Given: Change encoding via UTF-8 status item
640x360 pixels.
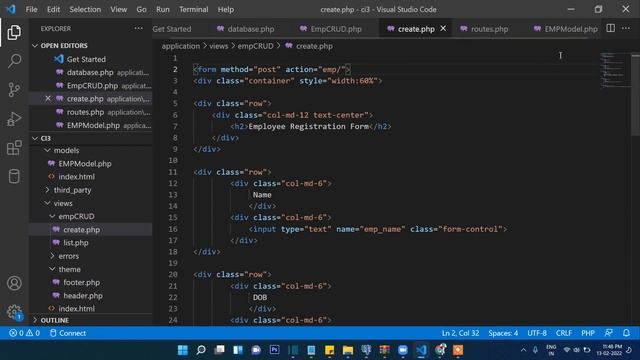Looking at the screenshot, I should (537, 333).
